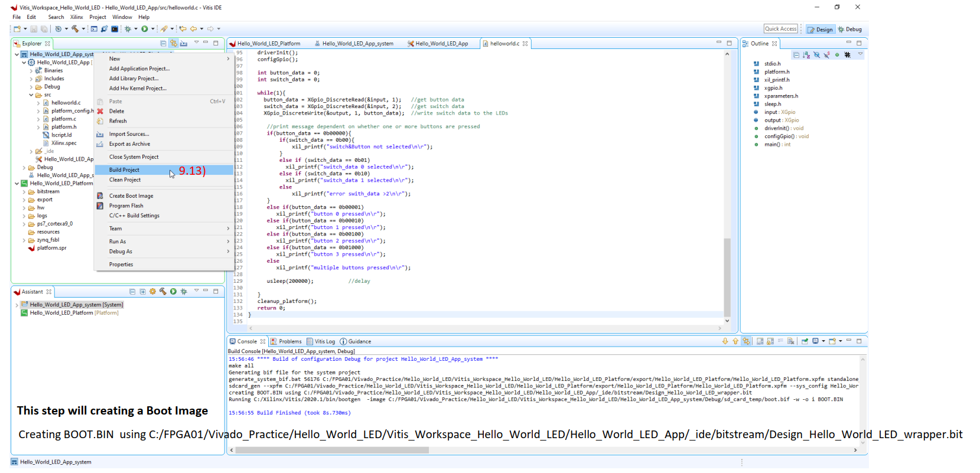
Task: Click green Run icon in Assistant panel
Action: pyautogui.click(x=173, y=292)
